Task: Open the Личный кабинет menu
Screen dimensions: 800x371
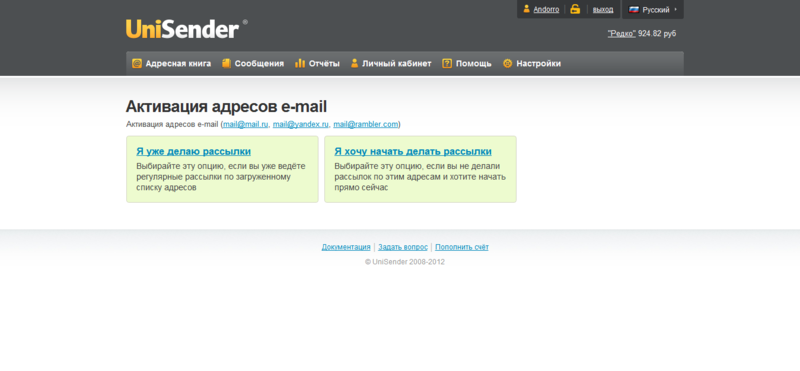Action: tap(396, 63)
